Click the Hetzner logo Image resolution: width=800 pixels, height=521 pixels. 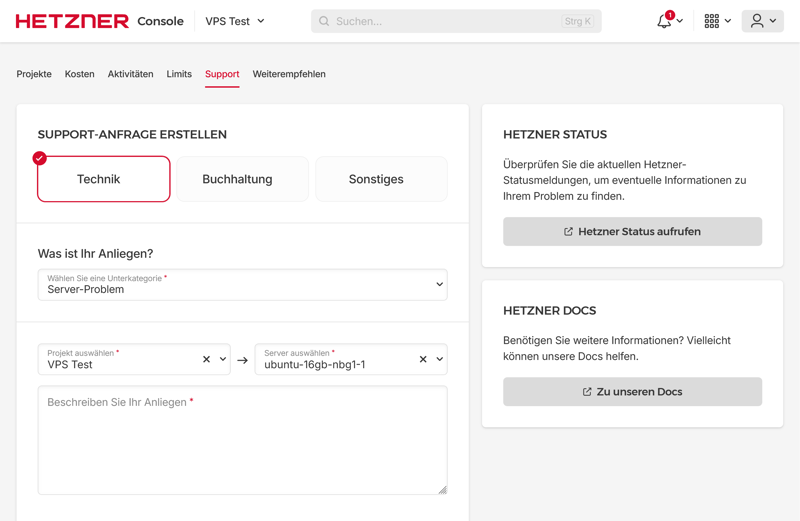(x=72, y=21)
